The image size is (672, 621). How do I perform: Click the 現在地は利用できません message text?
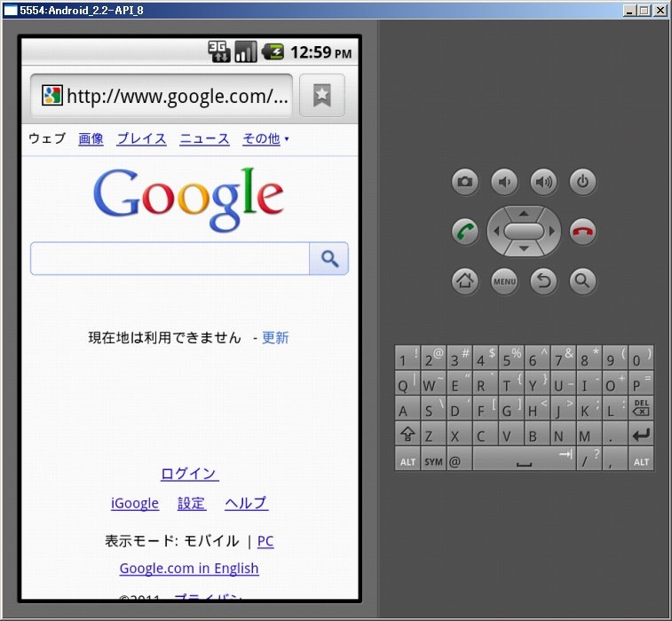tap(164, 337)
